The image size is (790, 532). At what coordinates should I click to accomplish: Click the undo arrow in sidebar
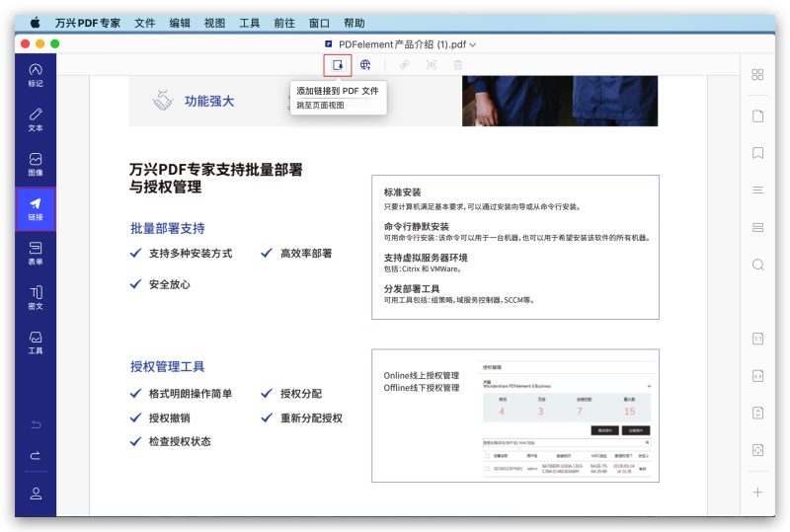click(x=36, y=424)
